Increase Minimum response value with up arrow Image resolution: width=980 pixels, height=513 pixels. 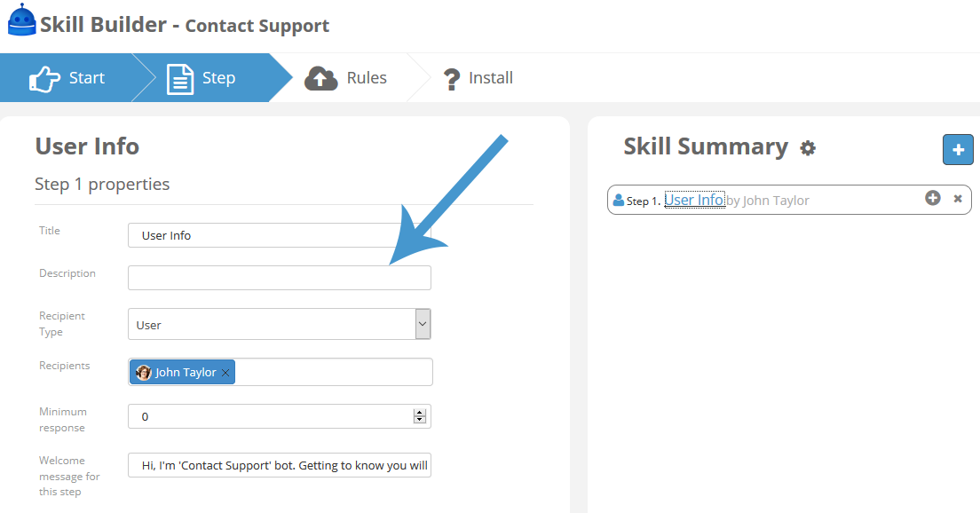(x=419, y=413)
